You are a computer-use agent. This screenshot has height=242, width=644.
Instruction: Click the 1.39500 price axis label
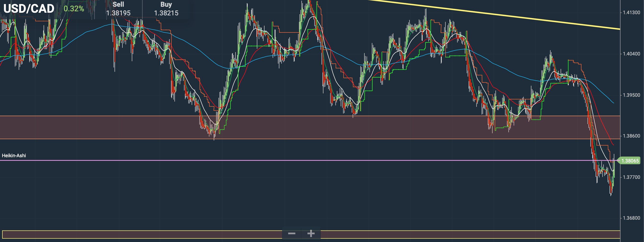pos(631,95)
